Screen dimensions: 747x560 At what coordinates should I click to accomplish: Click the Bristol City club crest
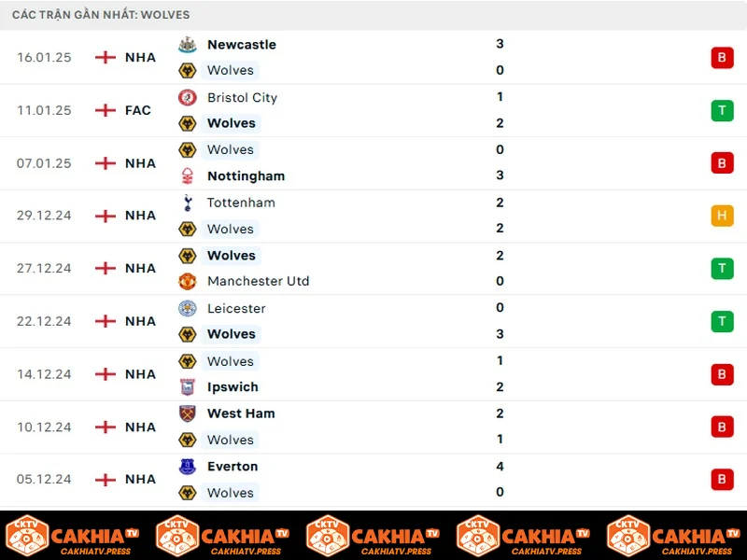tap(188, 98)
